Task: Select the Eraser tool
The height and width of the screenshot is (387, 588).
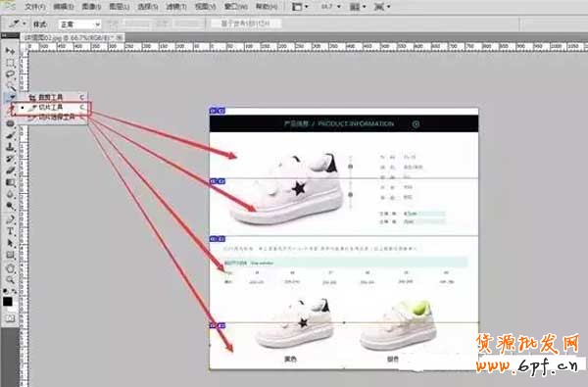Action: (x=10, y=171)
